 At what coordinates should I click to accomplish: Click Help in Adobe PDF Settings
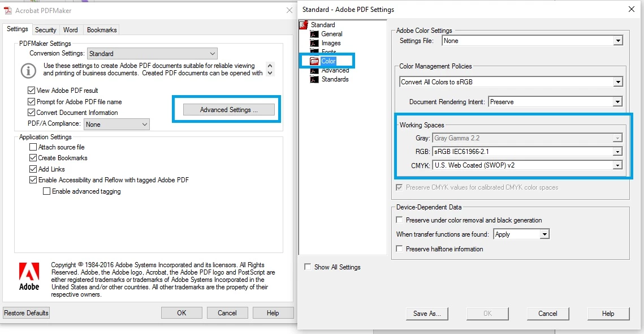(x=608, y=314)
